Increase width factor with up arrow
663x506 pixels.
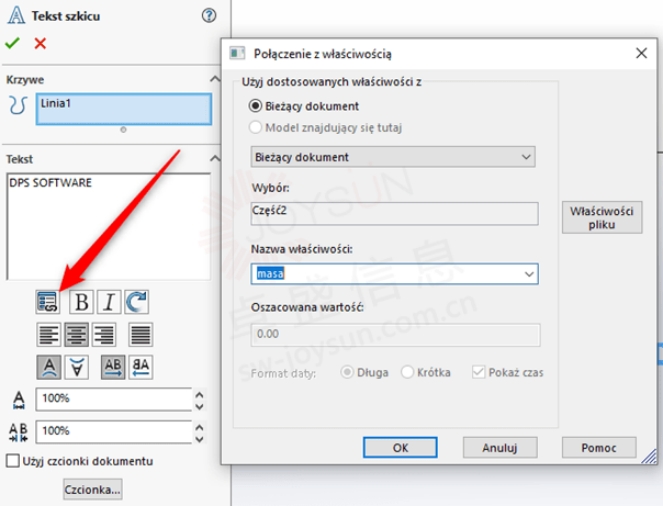point(200,395)
